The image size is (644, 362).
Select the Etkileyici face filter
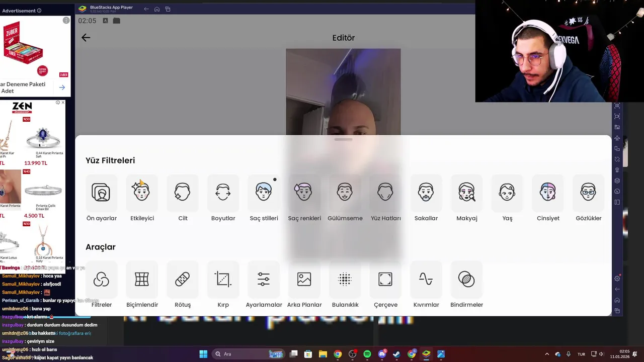(x=142, y=199)
